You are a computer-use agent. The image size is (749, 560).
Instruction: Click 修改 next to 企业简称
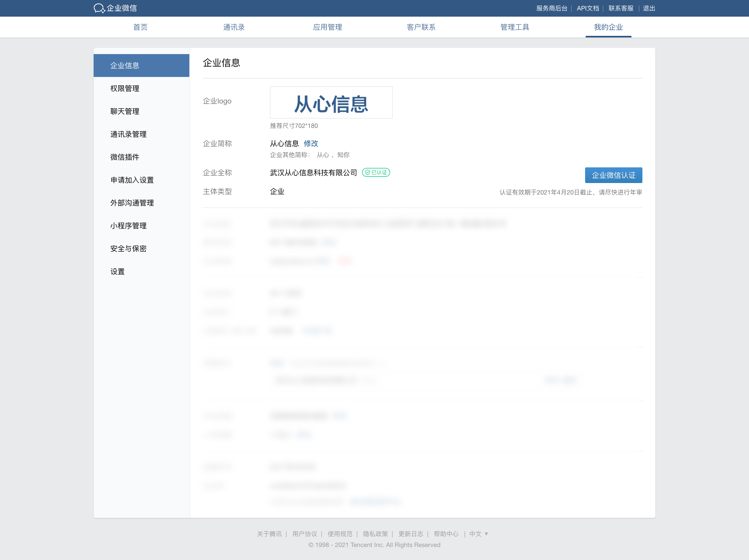pyautogui.click(x=311, y=144)
